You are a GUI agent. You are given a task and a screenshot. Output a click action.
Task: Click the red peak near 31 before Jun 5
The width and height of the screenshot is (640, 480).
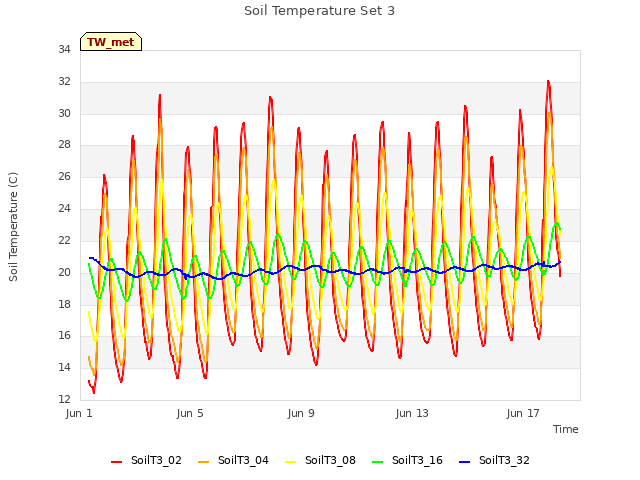160,96
